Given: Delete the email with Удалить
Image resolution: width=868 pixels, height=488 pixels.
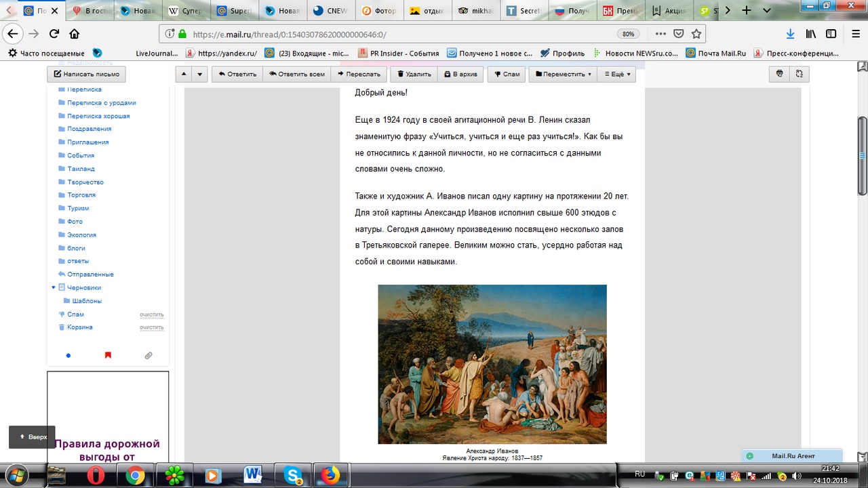Looking at the screenshot, I should pyautogui.click(x=414, y=74).
